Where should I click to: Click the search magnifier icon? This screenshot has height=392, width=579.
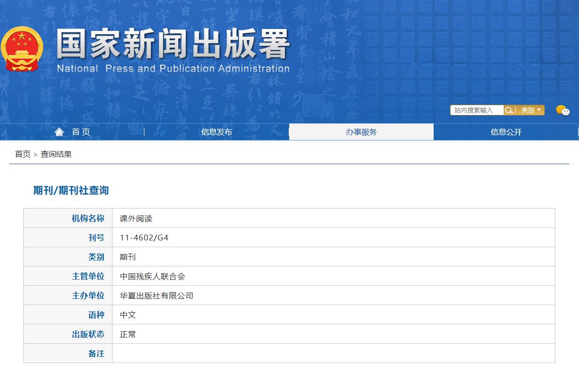510,110
